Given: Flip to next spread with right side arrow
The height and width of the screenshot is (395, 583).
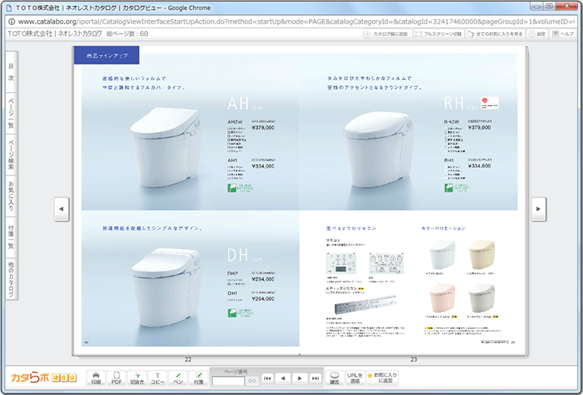Looking at the screenshot, I should coord(538,209).
